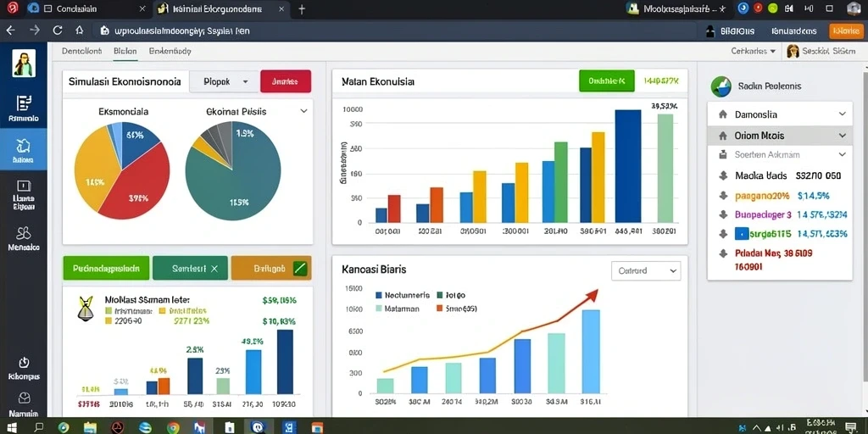Click the green globe Sadkn Peolonis icon
The width and height of the screenshot is (868, 434).
721,86
